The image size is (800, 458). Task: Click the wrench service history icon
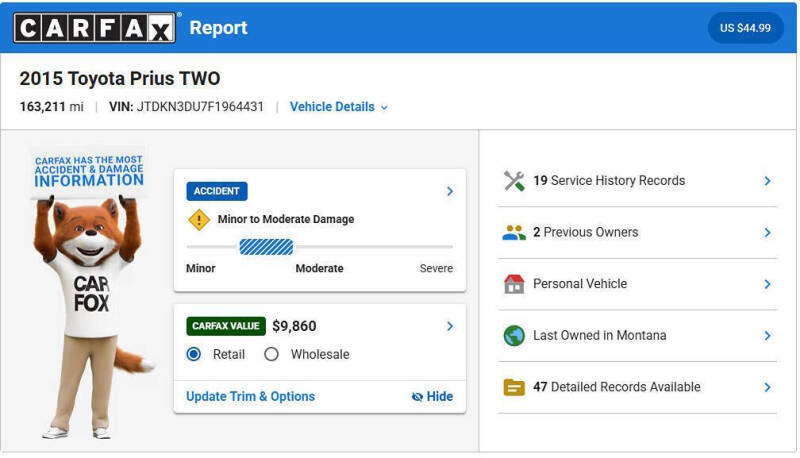click(514, 181)
